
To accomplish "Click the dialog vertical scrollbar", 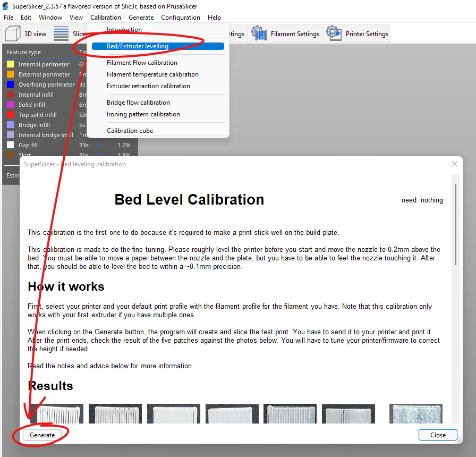I will coord(456,225).
